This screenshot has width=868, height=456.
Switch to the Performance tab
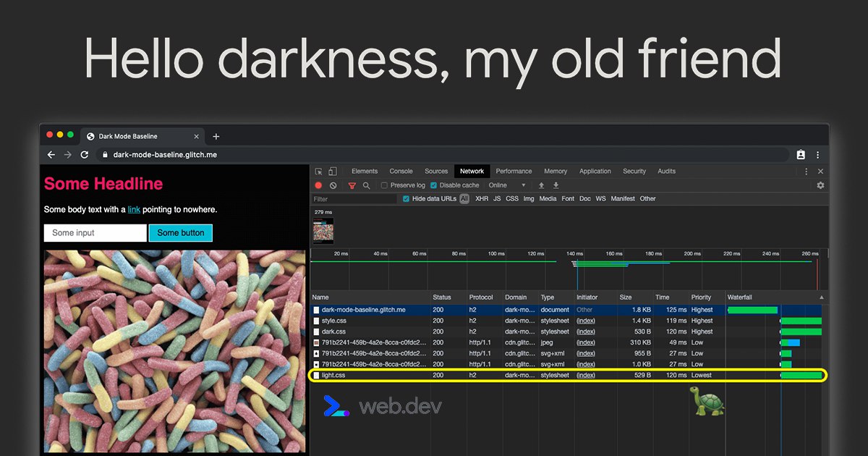pos(514,172)
